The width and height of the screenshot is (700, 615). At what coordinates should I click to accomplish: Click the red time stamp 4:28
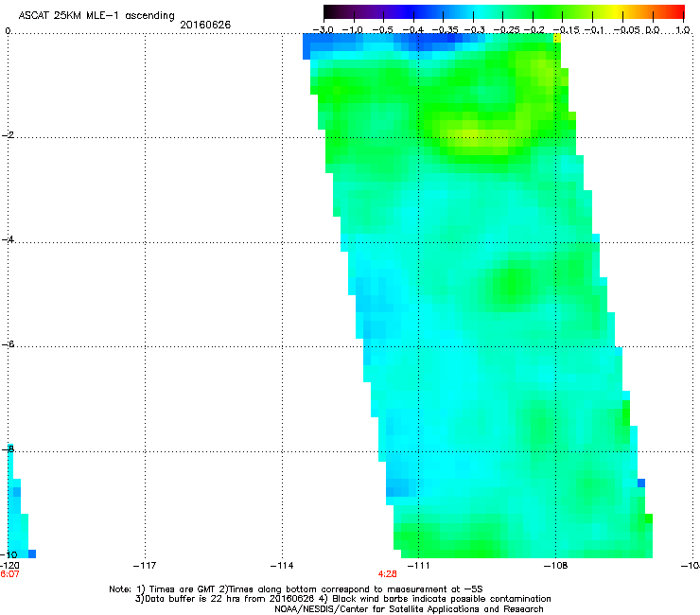[388, 574]
